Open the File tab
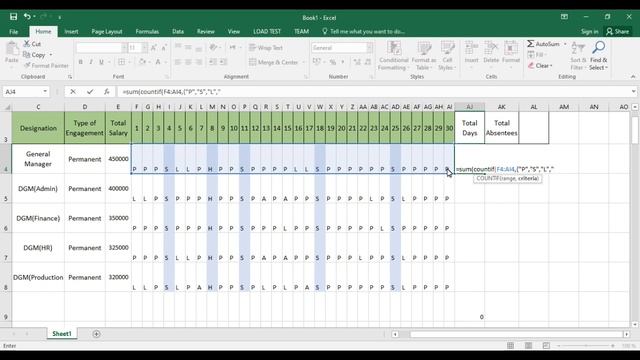This screenshot has width=640, height=360. 13,31
